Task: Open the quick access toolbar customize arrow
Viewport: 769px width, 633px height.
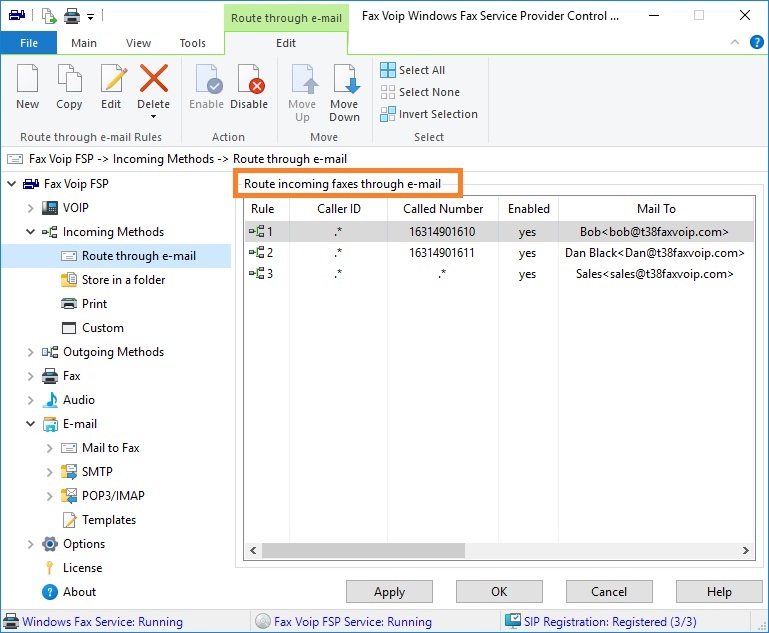Action: [91, 17]
